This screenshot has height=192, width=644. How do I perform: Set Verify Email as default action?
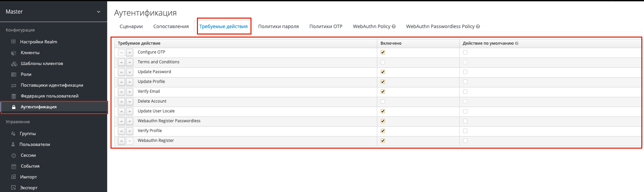pos(465,91)
